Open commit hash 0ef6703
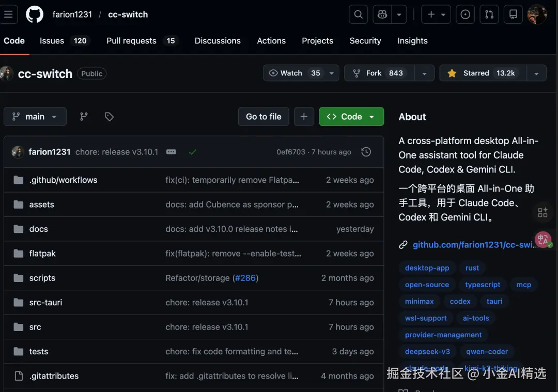 click(291, 152)
